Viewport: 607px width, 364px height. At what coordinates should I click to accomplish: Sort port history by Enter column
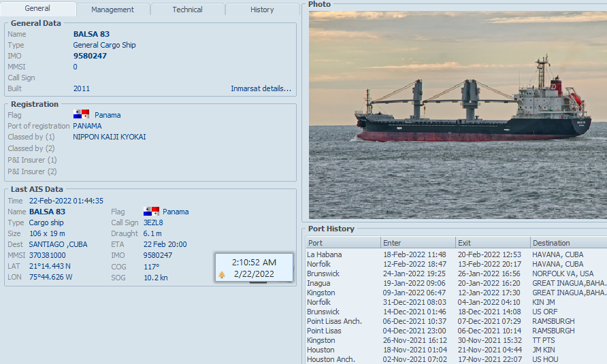point(418,243)
